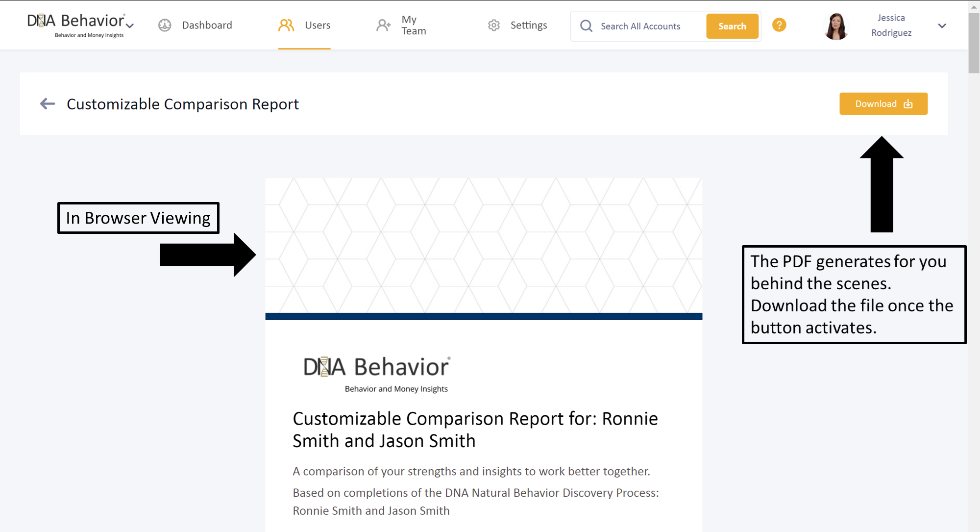Click the orange Search button
Image resolution: width=980 pixels, height=532 pixels.
pyautogui.click(x=732, y=26)
